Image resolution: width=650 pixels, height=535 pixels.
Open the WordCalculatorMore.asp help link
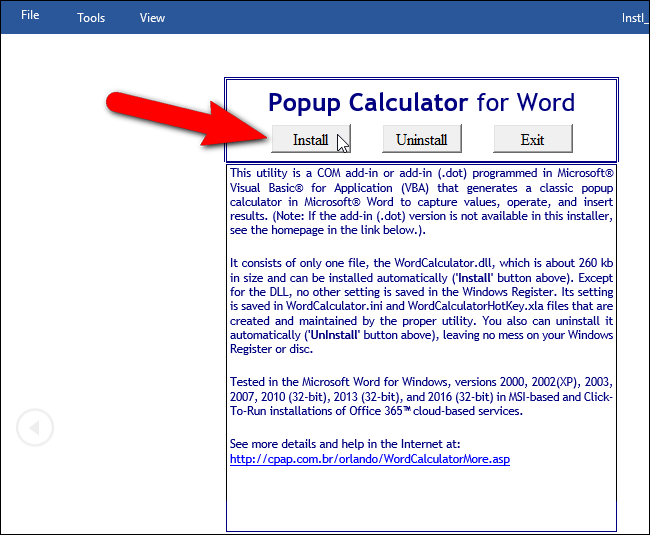(370, 459)
